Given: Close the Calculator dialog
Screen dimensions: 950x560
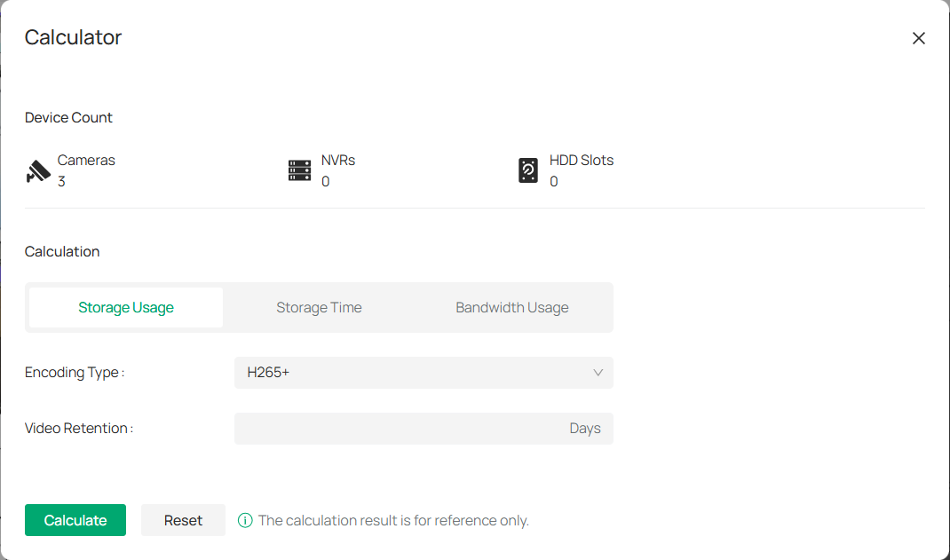Looking at the screenshot, I should tap(918, 38).
